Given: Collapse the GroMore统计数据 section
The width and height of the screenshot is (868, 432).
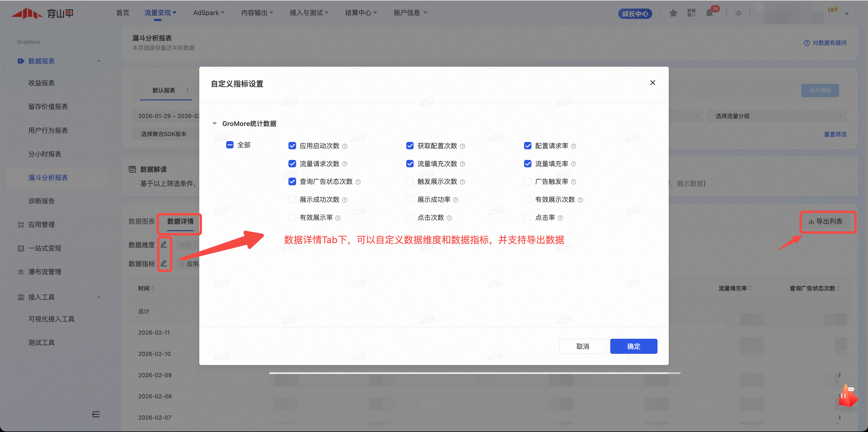Looking at the screenshot, I should point(215,124).
